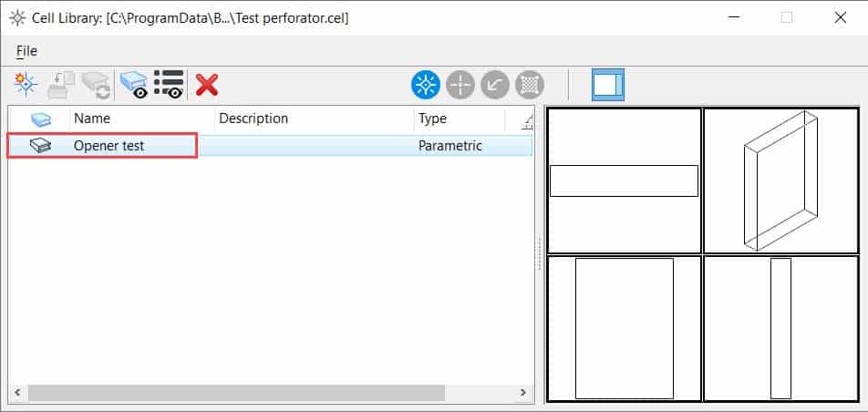
Task: Click the isometric view preview thumbnail
Action: point(780,180)
